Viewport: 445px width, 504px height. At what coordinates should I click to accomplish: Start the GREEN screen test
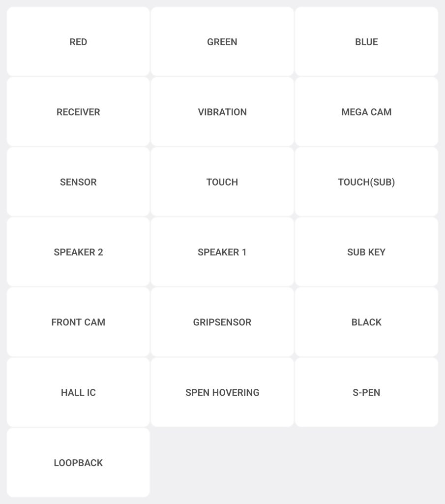click(222, 42)
